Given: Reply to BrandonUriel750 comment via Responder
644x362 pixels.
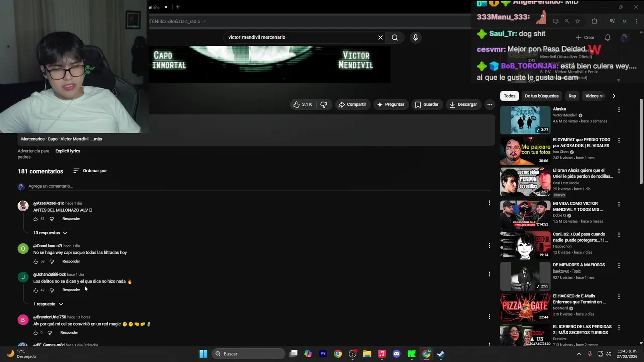Looking at the screenshot, I should pyautogui.click(x=69, y=332).
